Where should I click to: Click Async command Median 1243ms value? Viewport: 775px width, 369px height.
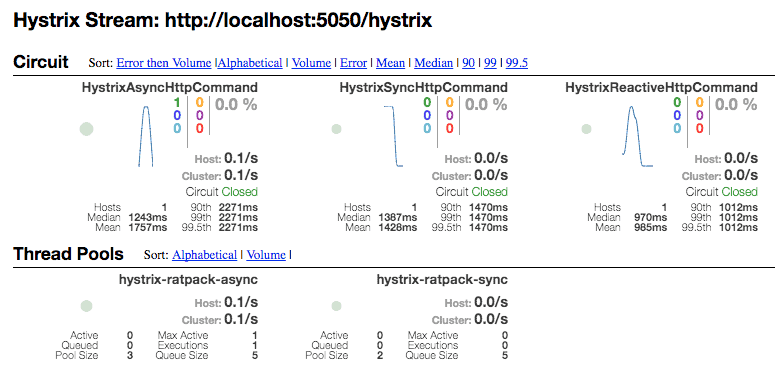coord(147,217)
